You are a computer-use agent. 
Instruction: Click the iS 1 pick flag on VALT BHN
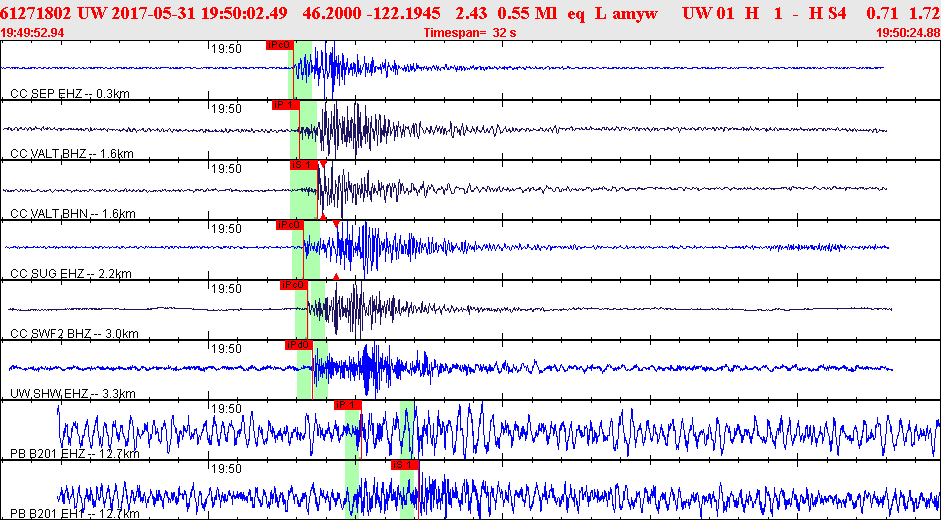point(303,165)
